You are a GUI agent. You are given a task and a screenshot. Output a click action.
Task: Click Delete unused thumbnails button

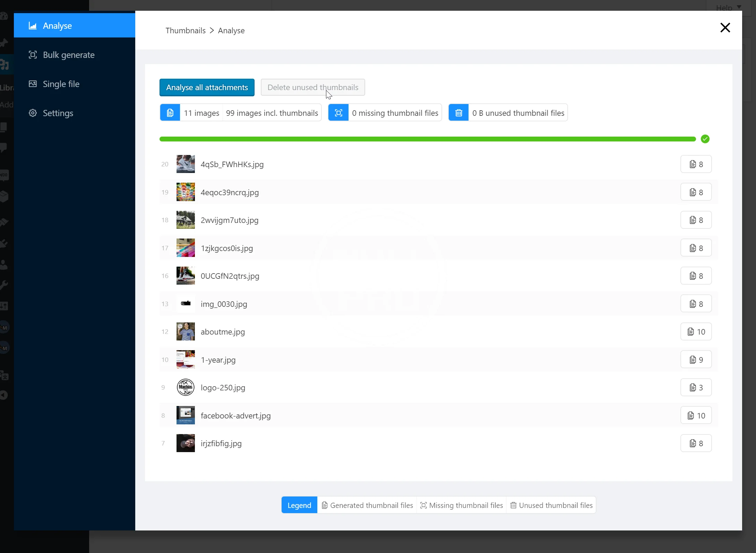point(312,87)
